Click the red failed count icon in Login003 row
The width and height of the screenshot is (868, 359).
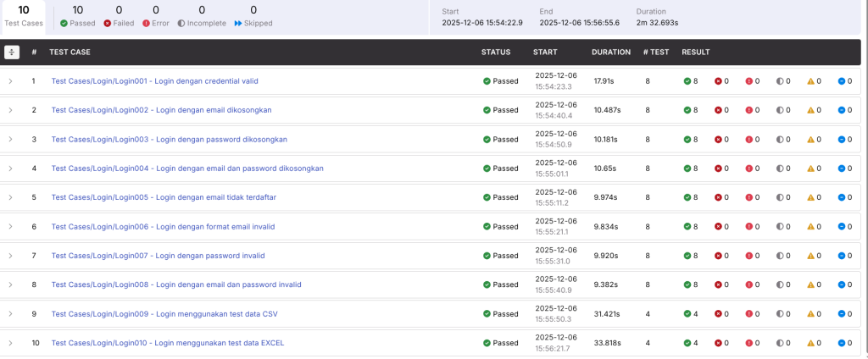point(718,140)
